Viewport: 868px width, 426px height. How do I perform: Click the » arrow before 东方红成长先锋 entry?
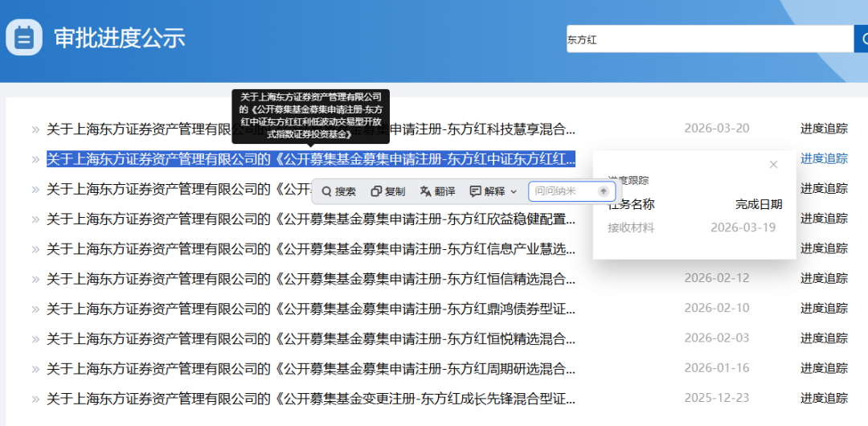point(35,399)
